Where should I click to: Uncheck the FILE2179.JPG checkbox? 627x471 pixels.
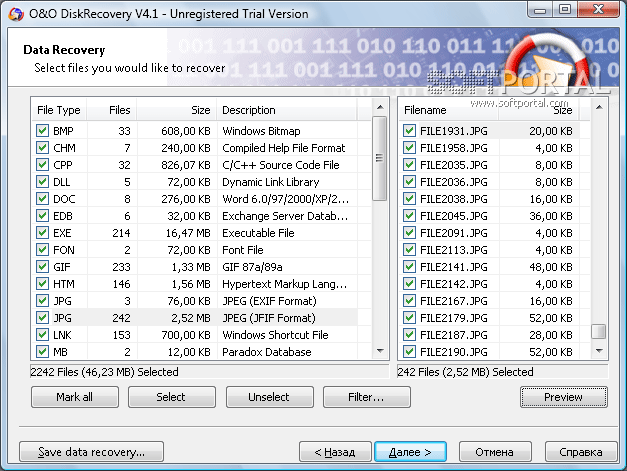pos(409,318)
